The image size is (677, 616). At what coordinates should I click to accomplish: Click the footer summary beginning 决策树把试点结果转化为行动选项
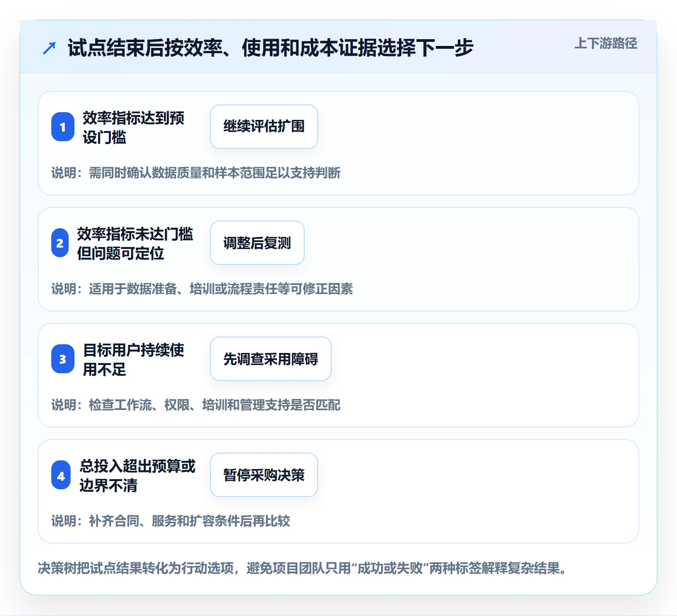click(303, 568)
